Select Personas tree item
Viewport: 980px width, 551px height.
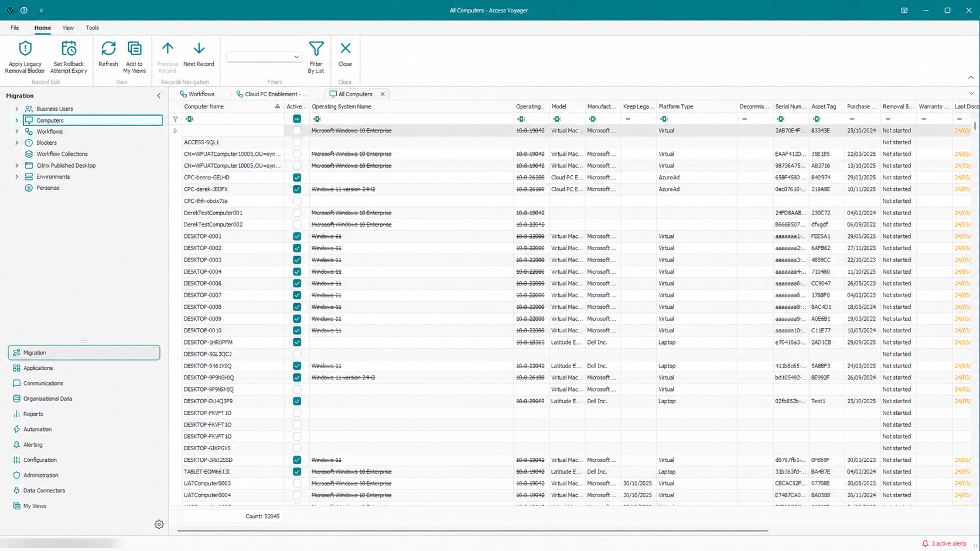tap(47, 188)
